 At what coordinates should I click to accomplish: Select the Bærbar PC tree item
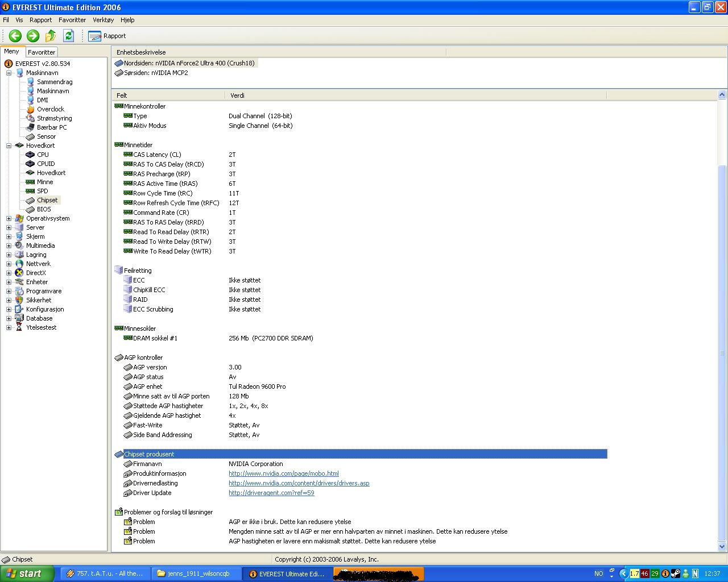tap(52, 127)
